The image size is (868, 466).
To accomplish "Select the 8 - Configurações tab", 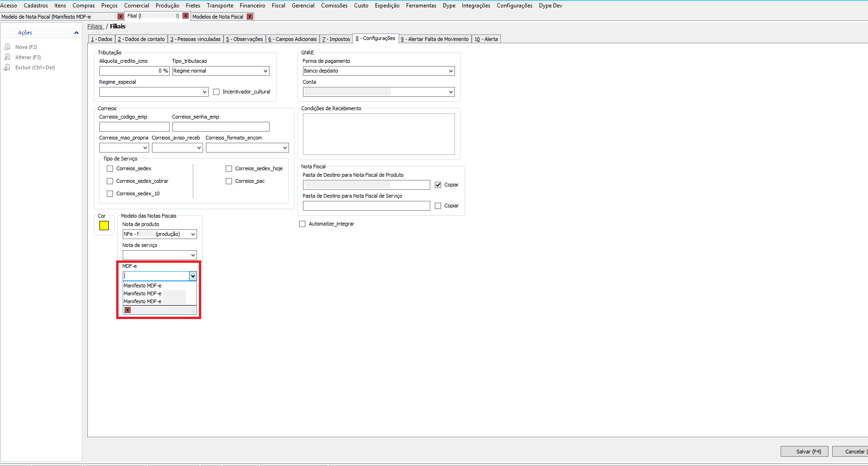I will tap(375, 39).
